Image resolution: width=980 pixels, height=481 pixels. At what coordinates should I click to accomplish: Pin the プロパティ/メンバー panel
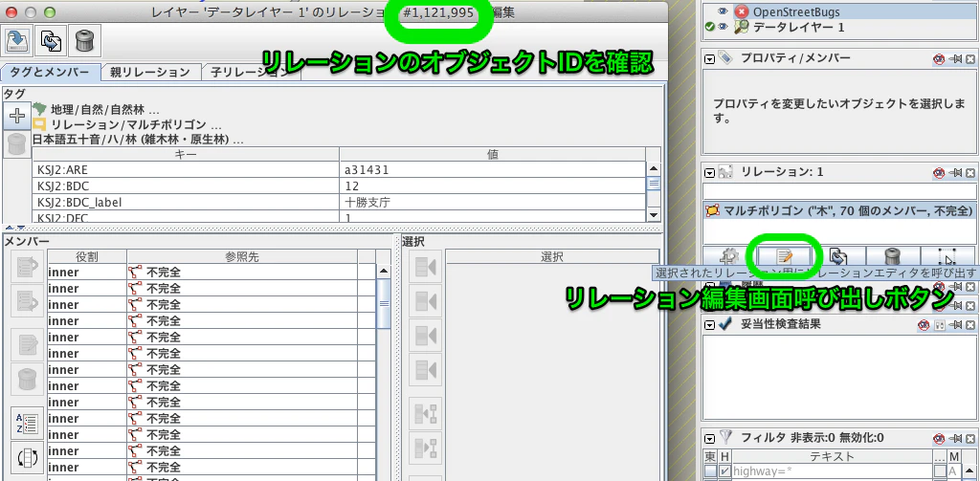coord(956,58)
